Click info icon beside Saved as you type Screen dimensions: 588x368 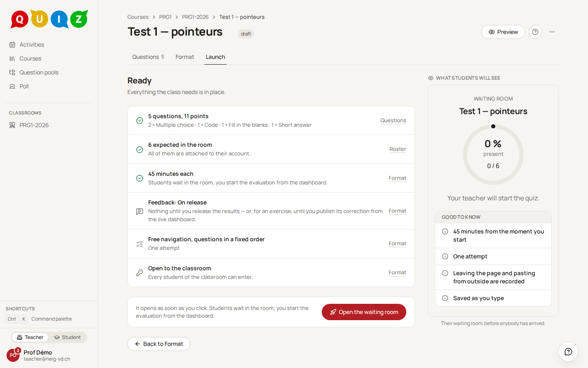[x=445, y=298]
